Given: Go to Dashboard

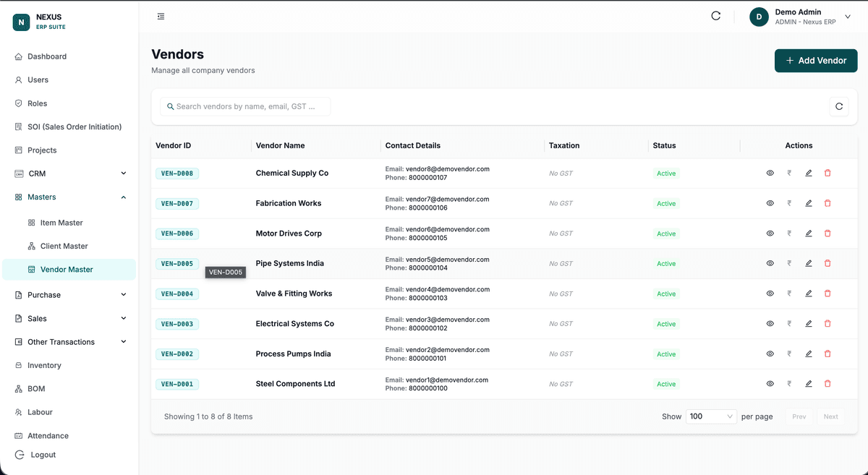Looking at the screenshot, I should (x=69, y=56).
